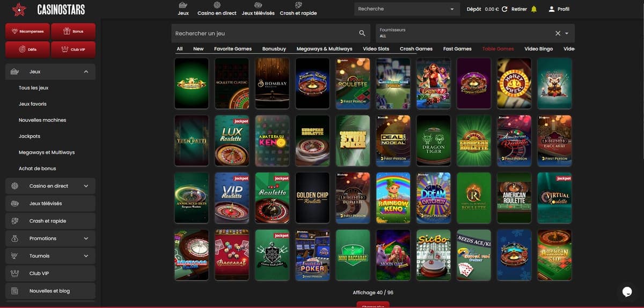Open the Fournisseurs dropdown arrow
Viewport: 644px width, 308px height.
(x=567, y=33)
